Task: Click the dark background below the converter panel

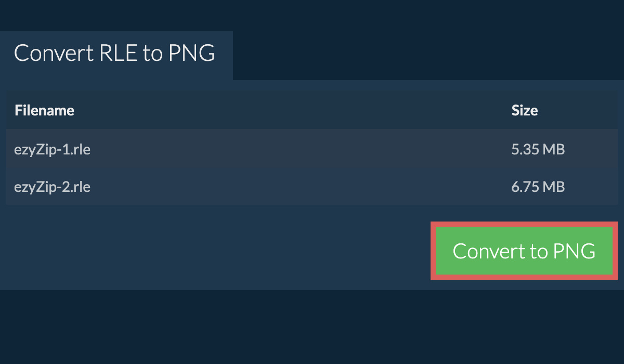Action: 312,328
